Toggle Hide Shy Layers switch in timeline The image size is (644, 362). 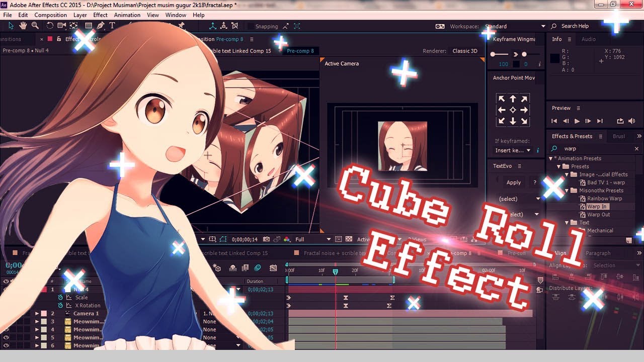[x=233, y=268]
